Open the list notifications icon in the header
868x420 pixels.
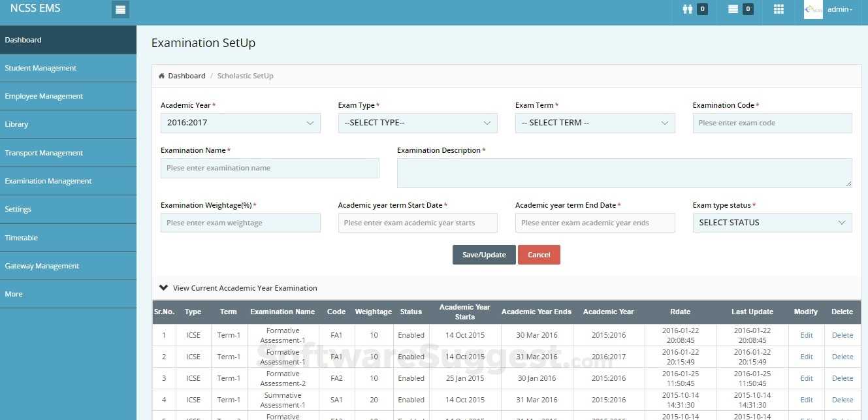(x=733, y=9)
